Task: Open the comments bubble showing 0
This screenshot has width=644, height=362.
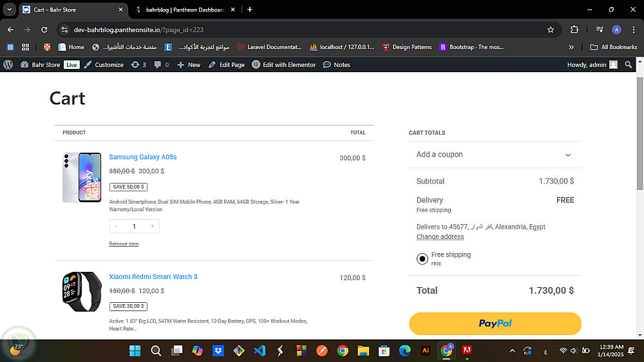Action: (x=162, y=64)
